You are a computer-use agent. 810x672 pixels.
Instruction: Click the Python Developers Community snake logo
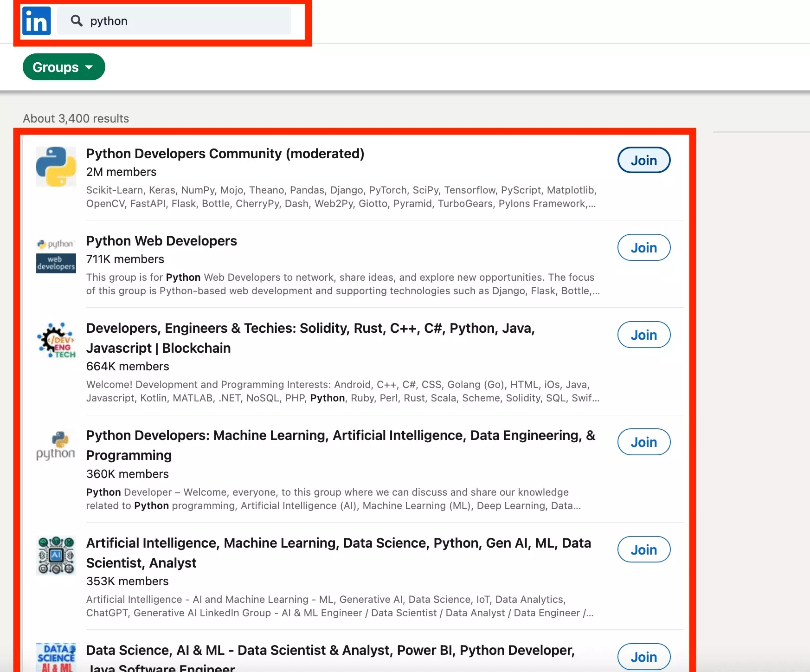click(56, 167)
